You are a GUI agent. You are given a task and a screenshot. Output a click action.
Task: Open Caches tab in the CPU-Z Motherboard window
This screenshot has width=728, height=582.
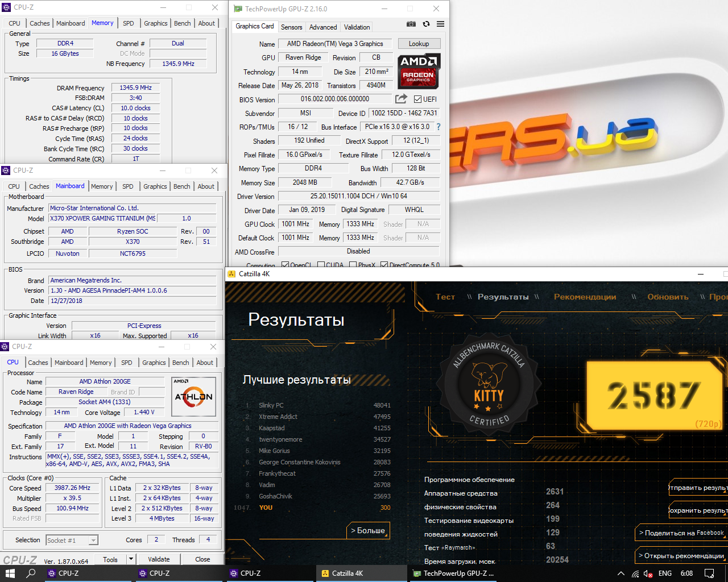click(x=39, y=186)
